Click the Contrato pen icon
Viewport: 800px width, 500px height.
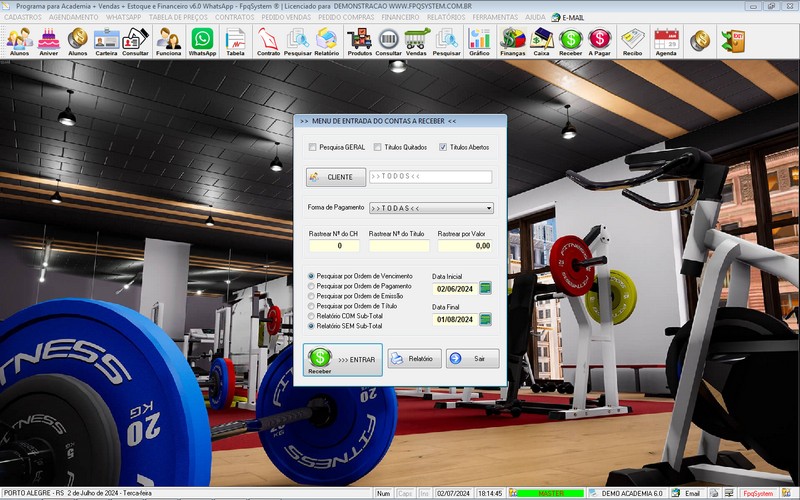pos(268,42)
